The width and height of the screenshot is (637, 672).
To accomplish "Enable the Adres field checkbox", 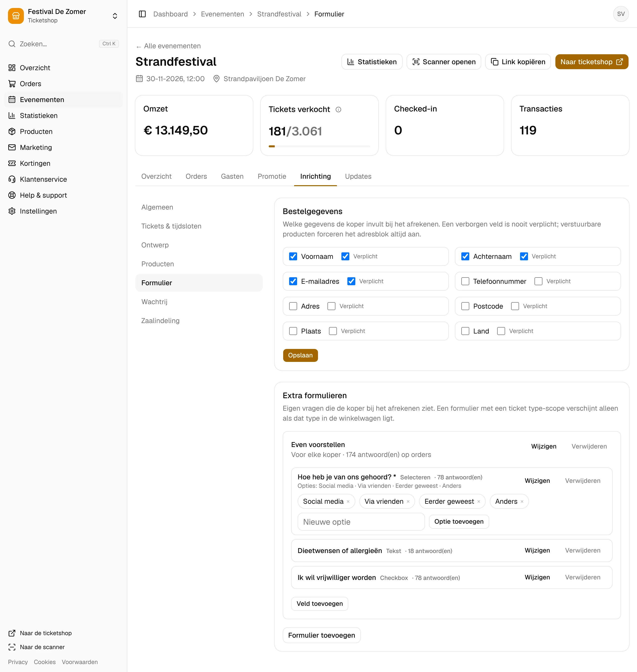I will pyautogui.click(x=293, y=306).
